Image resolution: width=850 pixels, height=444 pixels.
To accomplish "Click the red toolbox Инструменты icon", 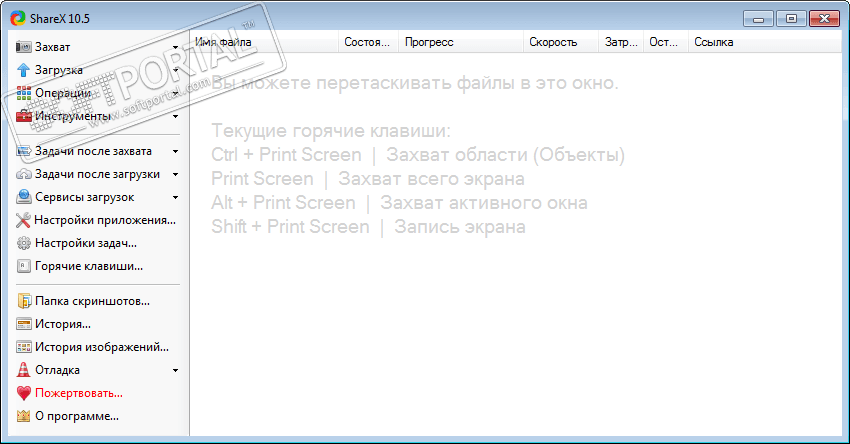I will 23,116.
